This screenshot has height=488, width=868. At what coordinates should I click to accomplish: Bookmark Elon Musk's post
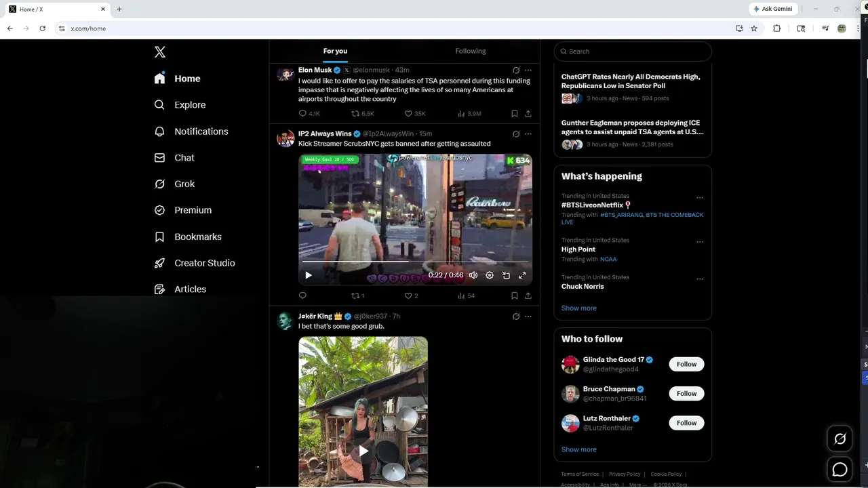(x=515, y=114)
